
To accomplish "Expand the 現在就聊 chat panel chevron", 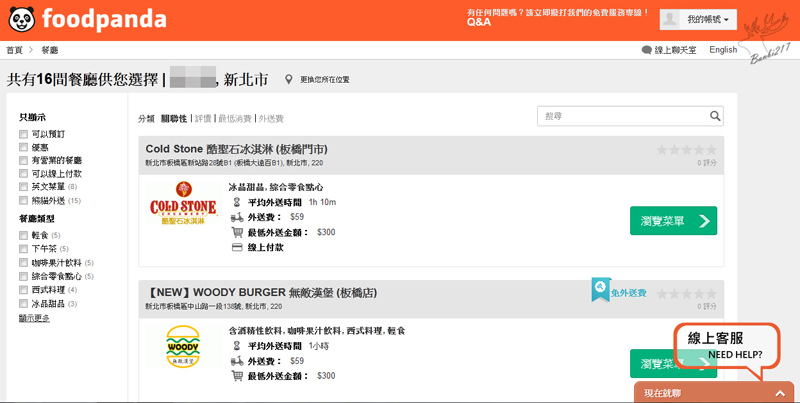I will [x=779, y=393].
